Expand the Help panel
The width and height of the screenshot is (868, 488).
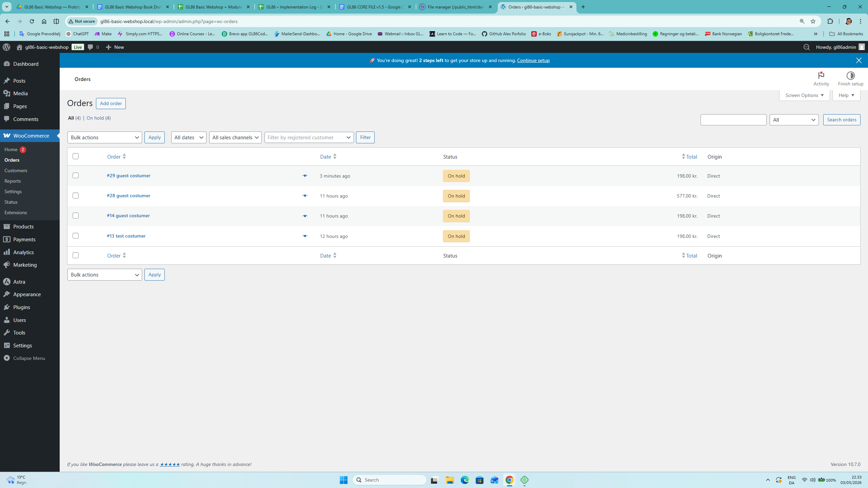pyautogui.click(x=846, y=95)
